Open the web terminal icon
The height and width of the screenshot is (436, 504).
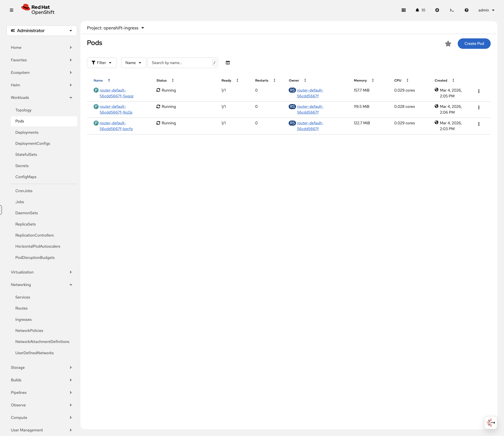coord(452,10)
